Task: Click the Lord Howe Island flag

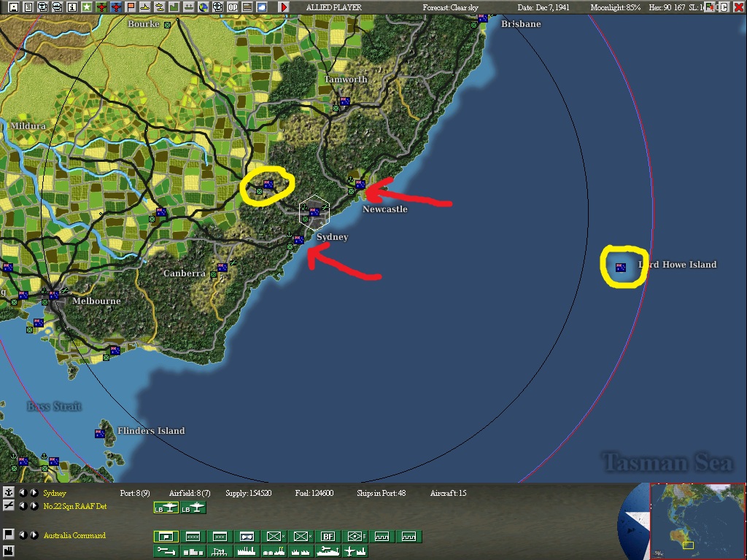Action: [x=620, y=268]
